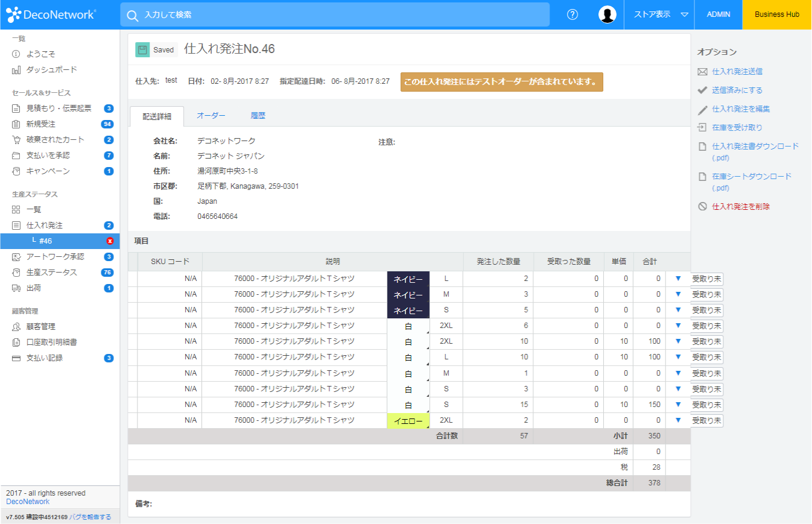Click 受取り未 button for ネイビー L row
Viewport: 812px width, 524px height.
tap(706, 279)
